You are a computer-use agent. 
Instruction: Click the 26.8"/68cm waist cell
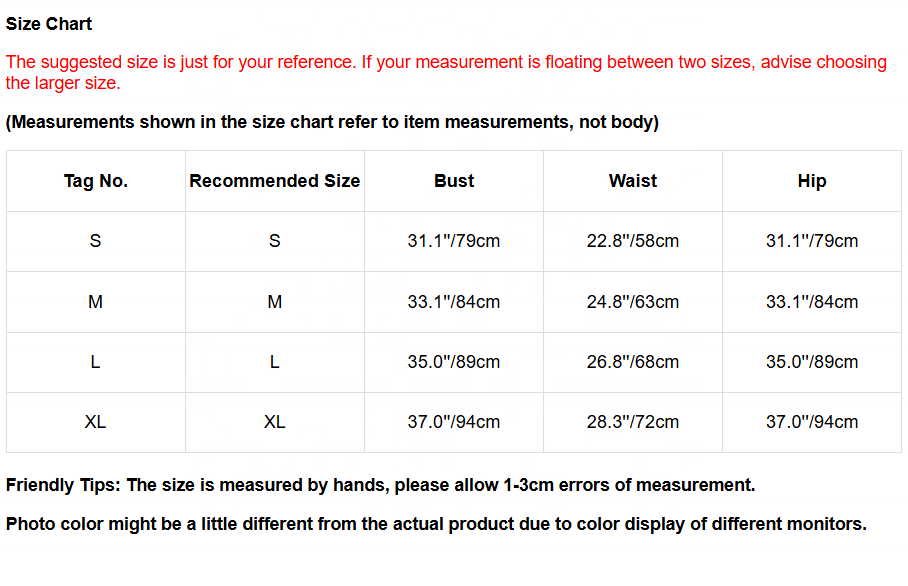pos(633,362)
